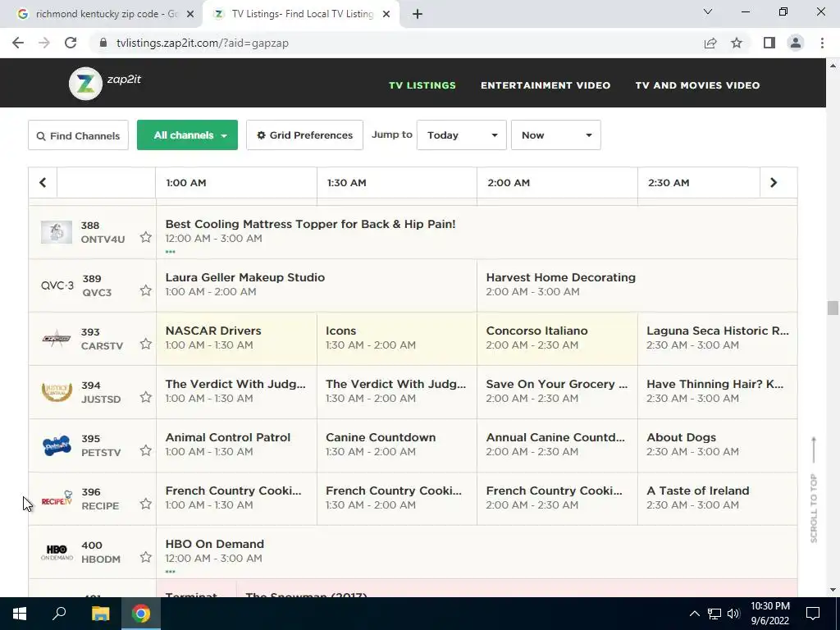Open Chrome profile avatar
This screenshot has height=630, width=840.
point(796,43)
